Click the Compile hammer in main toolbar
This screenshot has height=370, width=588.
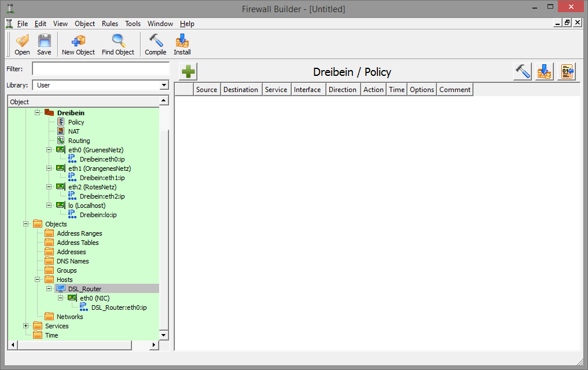coord(156,45)
